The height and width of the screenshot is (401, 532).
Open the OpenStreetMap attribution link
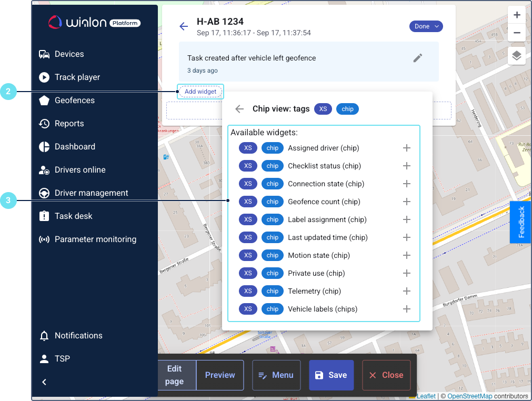pyautogui.click(x=469, y=396)
